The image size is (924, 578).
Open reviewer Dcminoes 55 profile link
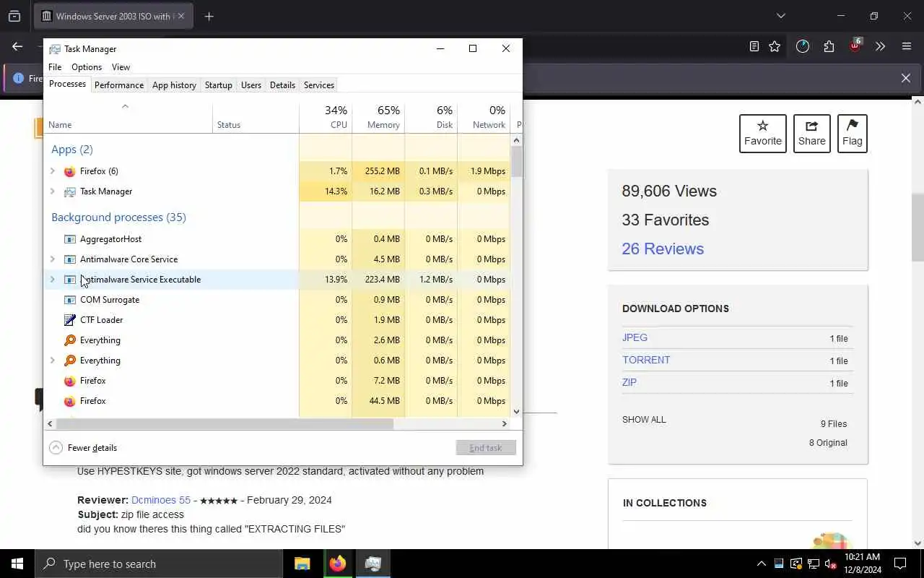[161, 500]
